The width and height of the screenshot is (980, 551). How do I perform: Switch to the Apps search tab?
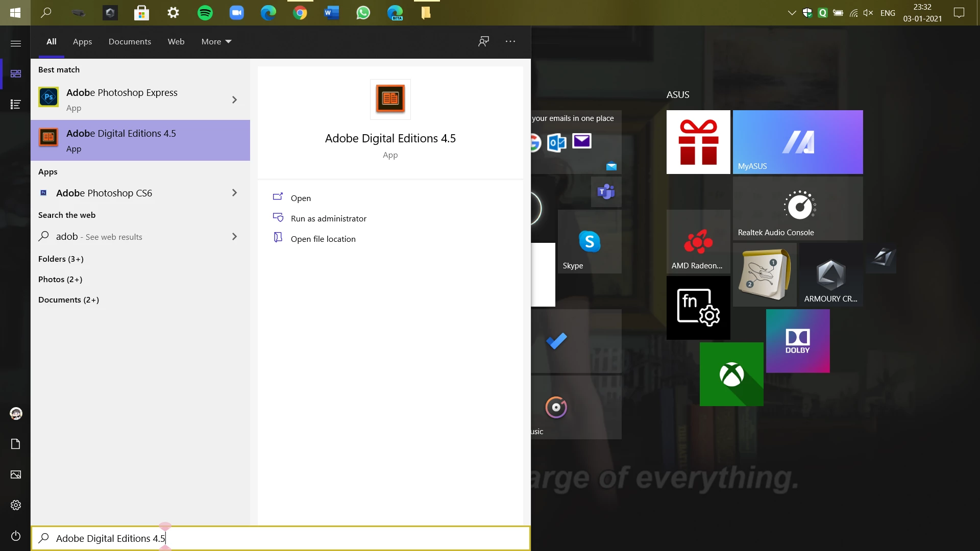click(x=82, y=41)
